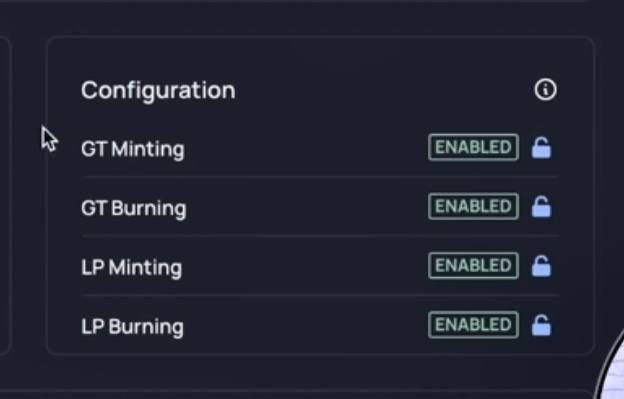624x399 pixels.
Task: Click the divider line below LP Minting
Action: (320, 295)
